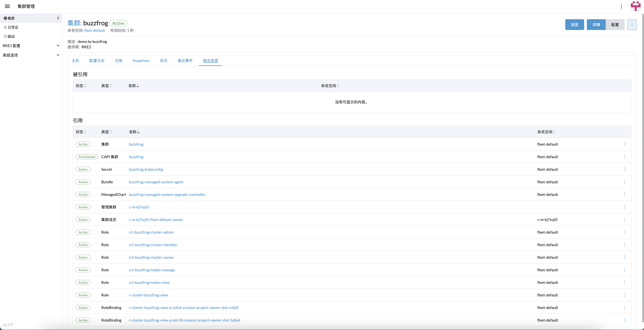Open the top-right vertical dots page menu
The width and height of the screenshot is (644, 330).
(621, 6)
